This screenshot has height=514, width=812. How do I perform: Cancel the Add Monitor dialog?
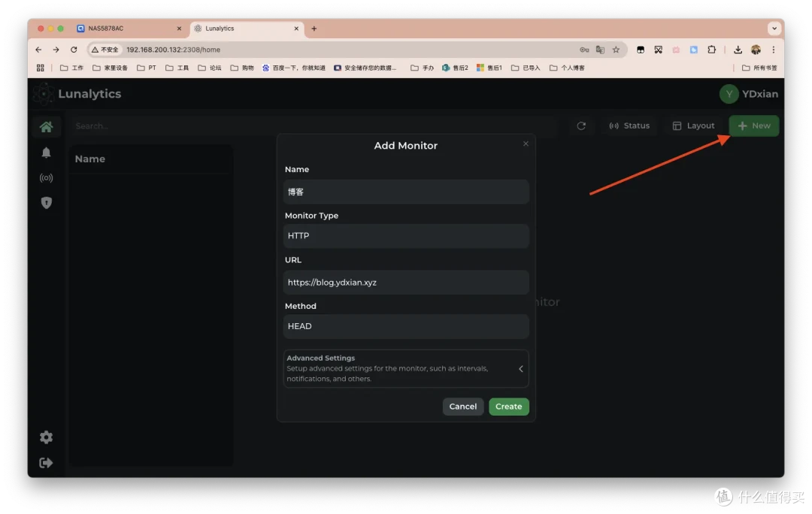463,407
